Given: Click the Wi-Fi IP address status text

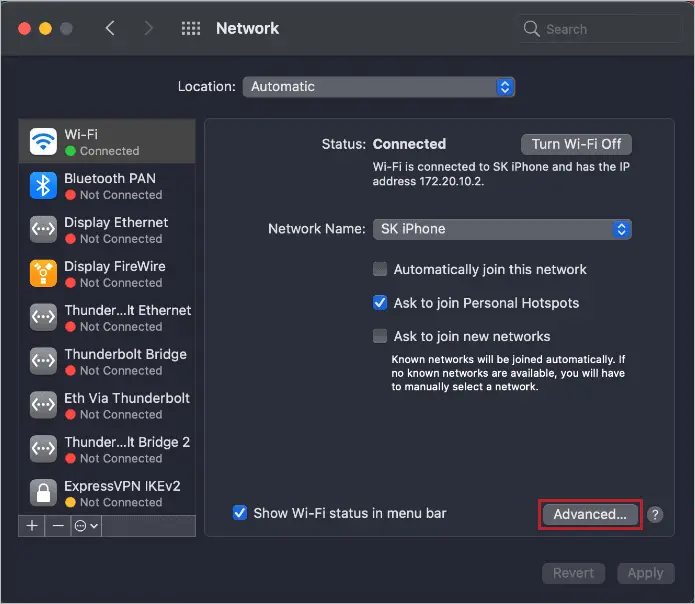Looking at the screenshot, I should [x=501, y=174].
